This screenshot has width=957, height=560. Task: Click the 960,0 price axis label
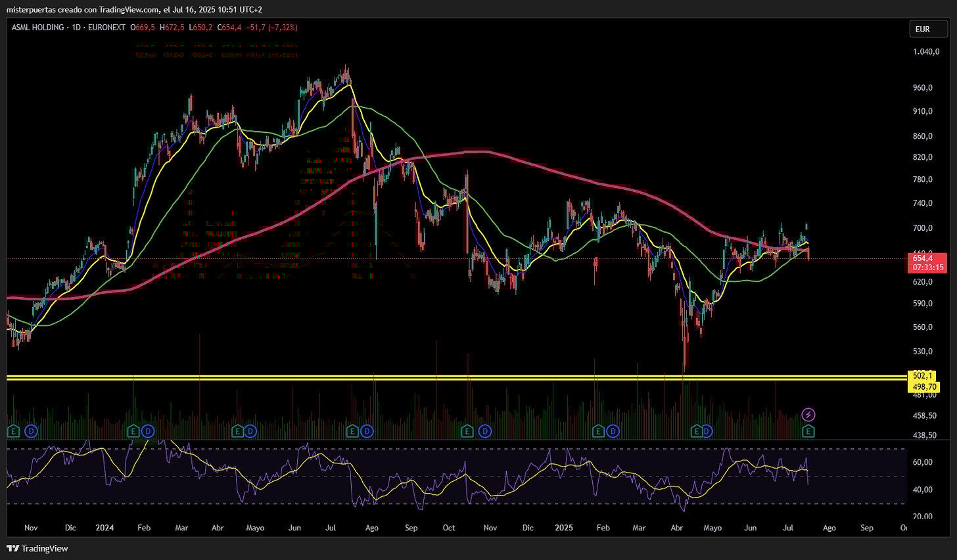[x=923, y=88]
